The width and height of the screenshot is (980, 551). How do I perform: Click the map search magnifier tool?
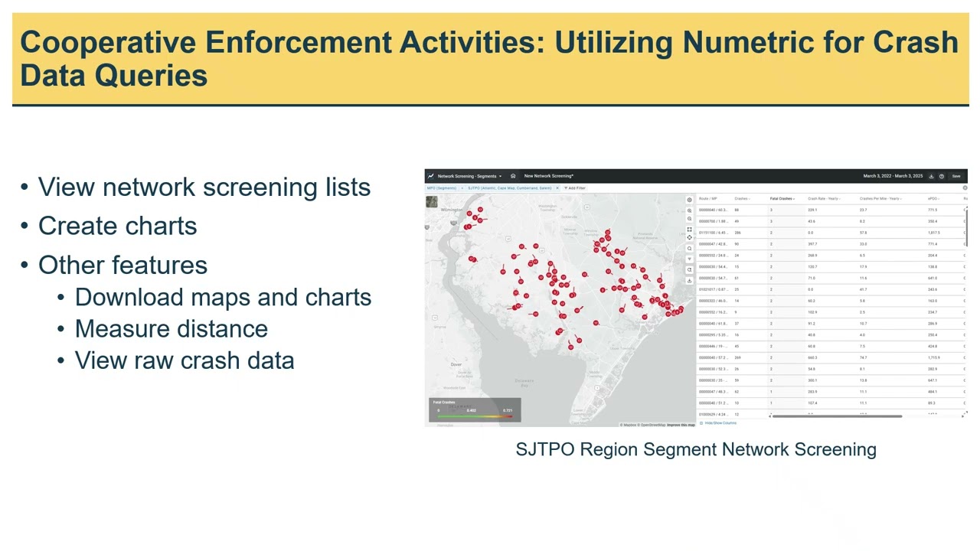click(x=689, y=248)
